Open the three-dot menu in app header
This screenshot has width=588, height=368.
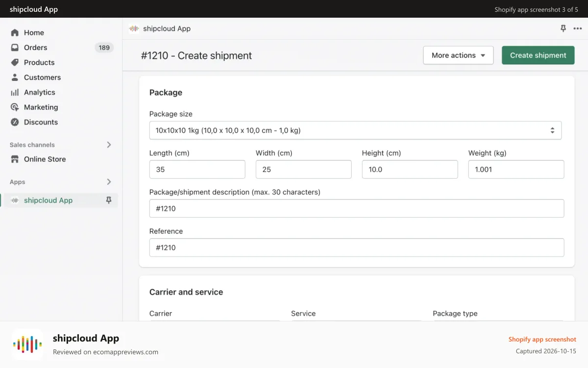pyautogui.click(x=578, y=28)
